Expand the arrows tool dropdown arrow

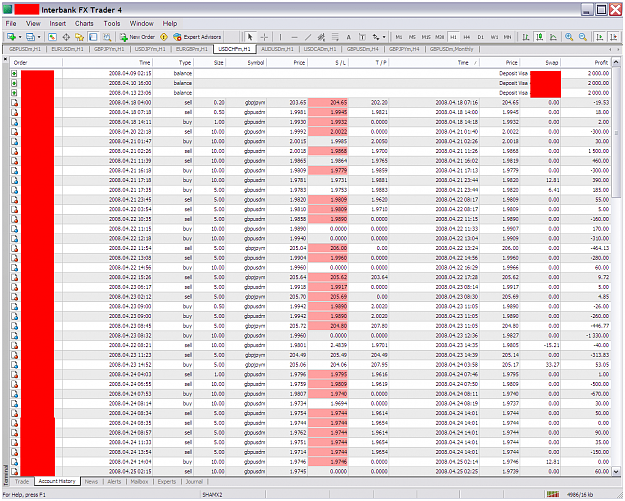click(x=384, y=37)
